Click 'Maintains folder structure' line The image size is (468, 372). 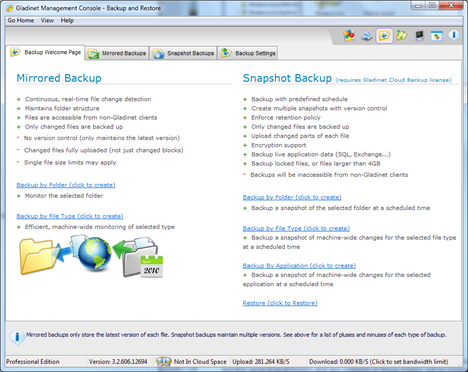(62, 108)
